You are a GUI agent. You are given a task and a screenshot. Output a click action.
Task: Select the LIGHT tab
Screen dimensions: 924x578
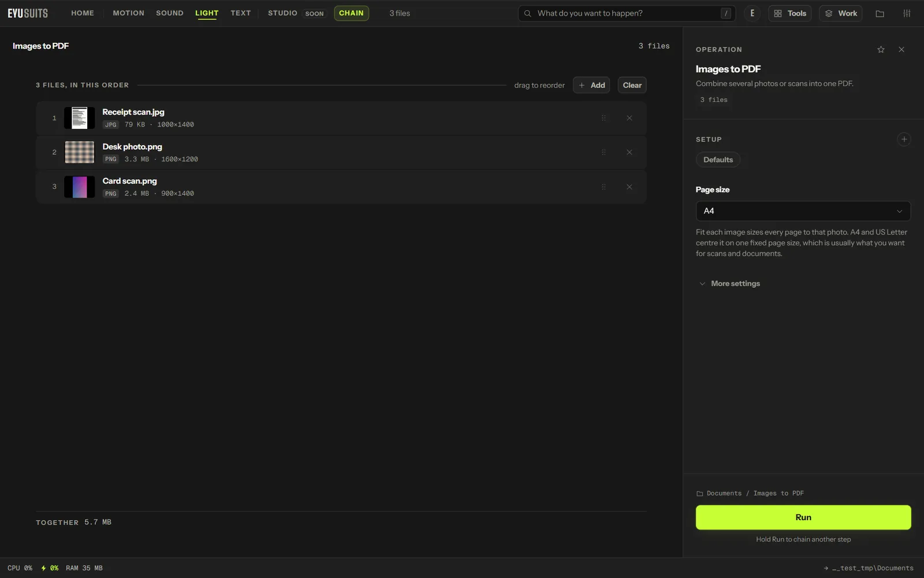coord(207,13)
